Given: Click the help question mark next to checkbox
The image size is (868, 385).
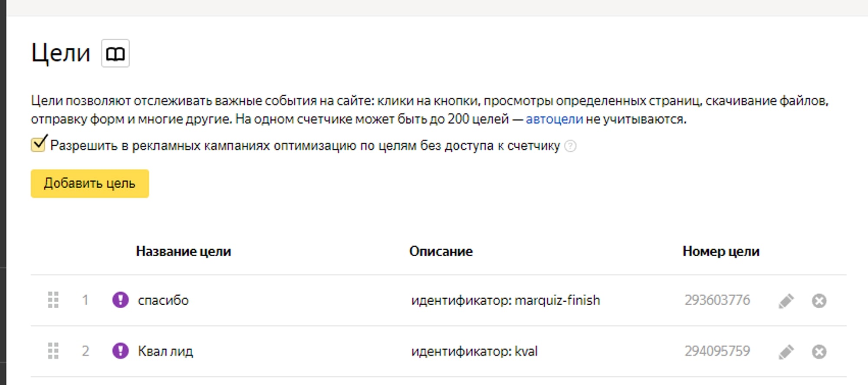Looking at the screenshot, I should tap(570, 146).
